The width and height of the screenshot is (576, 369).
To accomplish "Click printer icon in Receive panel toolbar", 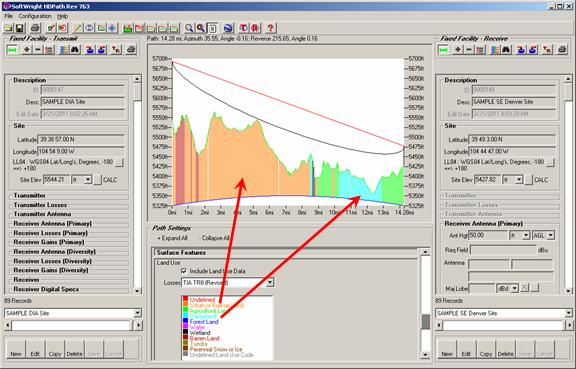I will (562, 50).
